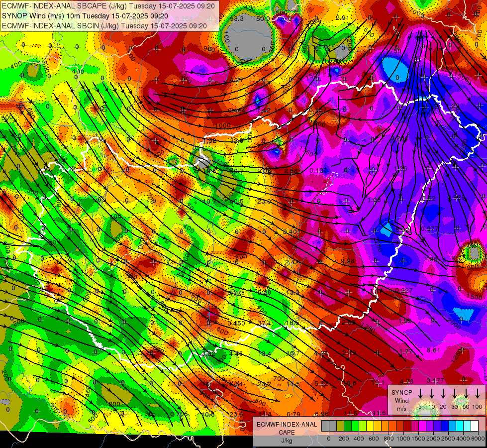Click the 8.61 value on the map

433,350
